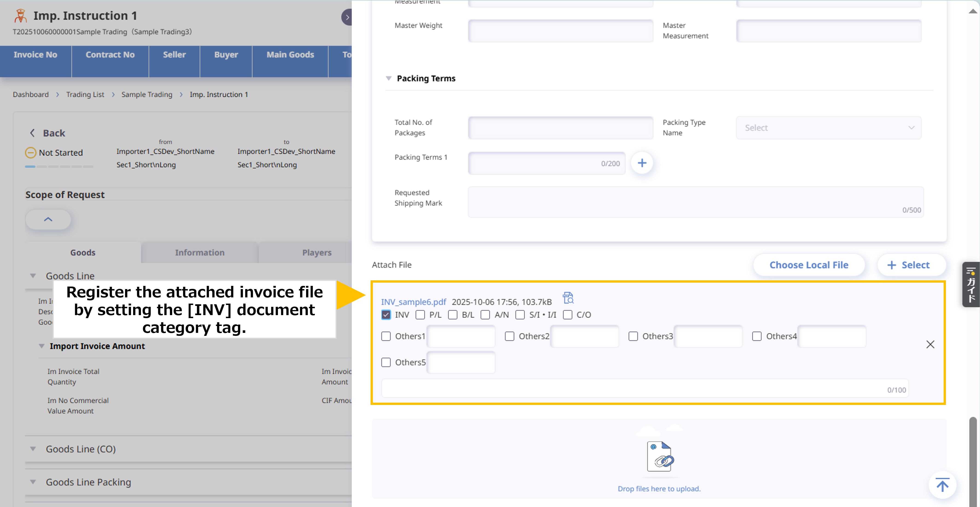Collapse the side panel with arrow circle
Image resolution: width=980 pixels, height=507 pixels.
(x=347, y=17)
